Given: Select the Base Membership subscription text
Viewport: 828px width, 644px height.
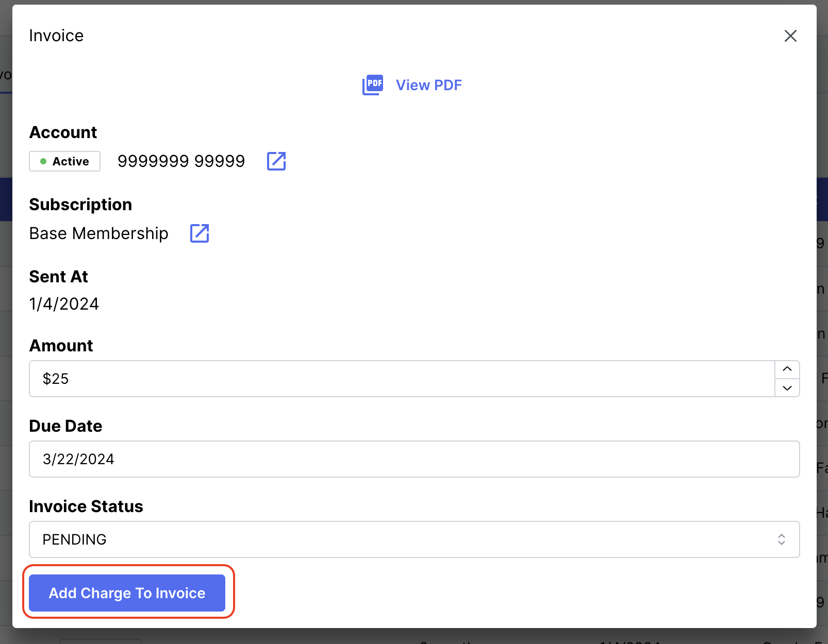Looking at the screenshot, I should pos(98,233).
